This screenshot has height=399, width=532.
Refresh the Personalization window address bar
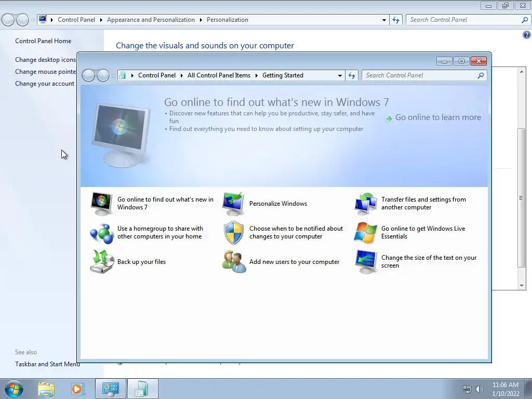coord(395,20)
